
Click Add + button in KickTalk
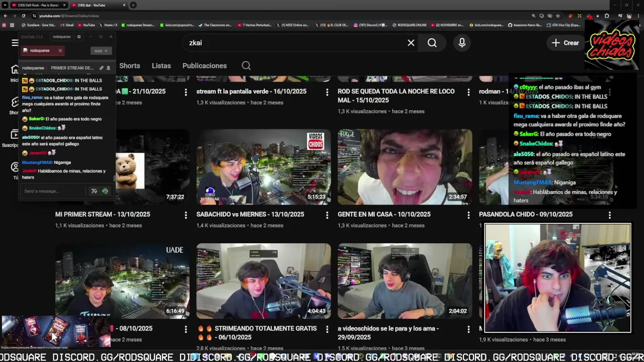[x=101, y=51]
